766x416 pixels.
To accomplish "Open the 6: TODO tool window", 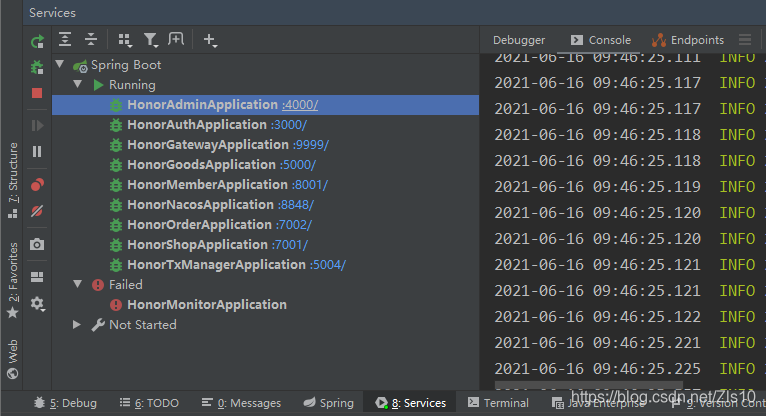I will (149, 403).
